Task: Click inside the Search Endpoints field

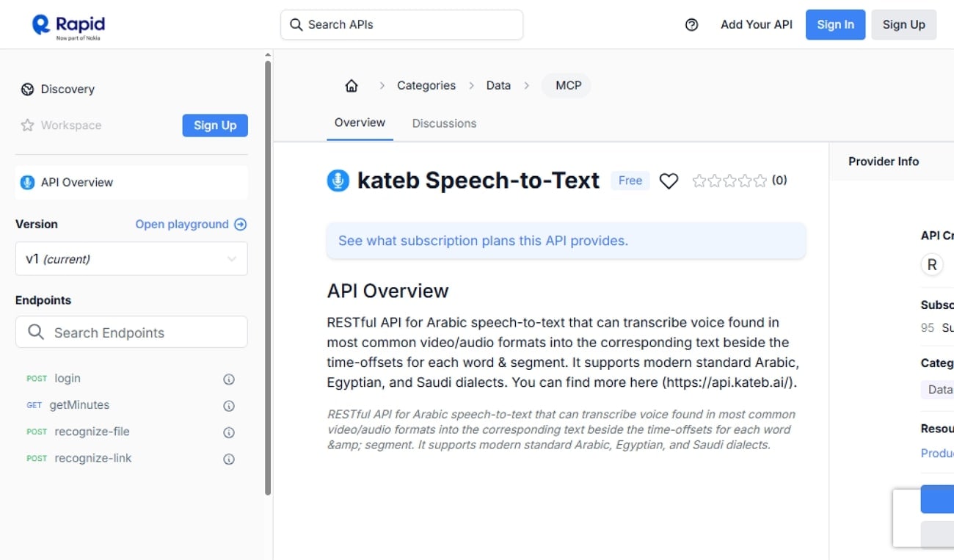Action: (131, 332)
